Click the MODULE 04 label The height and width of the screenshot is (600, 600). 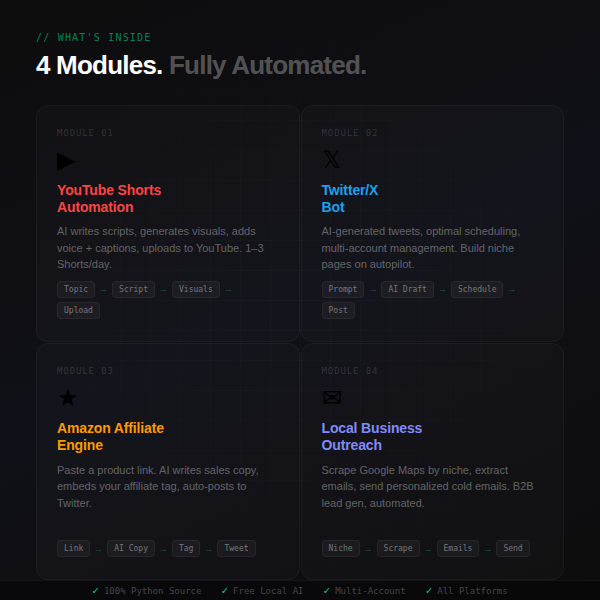[x=349, y=371]
